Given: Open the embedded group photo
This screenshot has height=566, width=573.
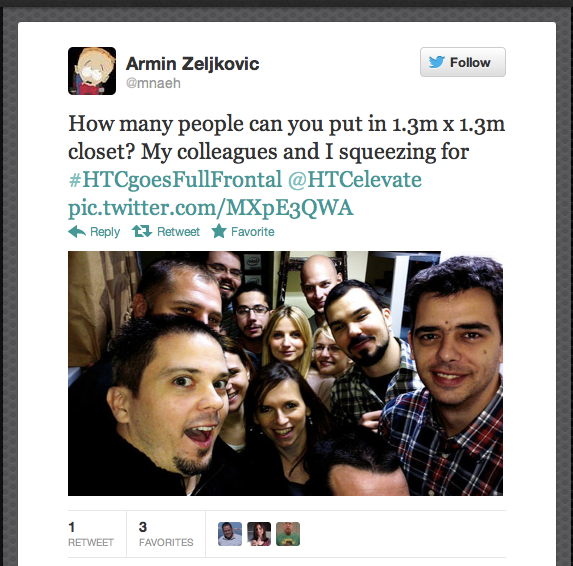Looking at the screenshot, I should [x=285, y=373].
